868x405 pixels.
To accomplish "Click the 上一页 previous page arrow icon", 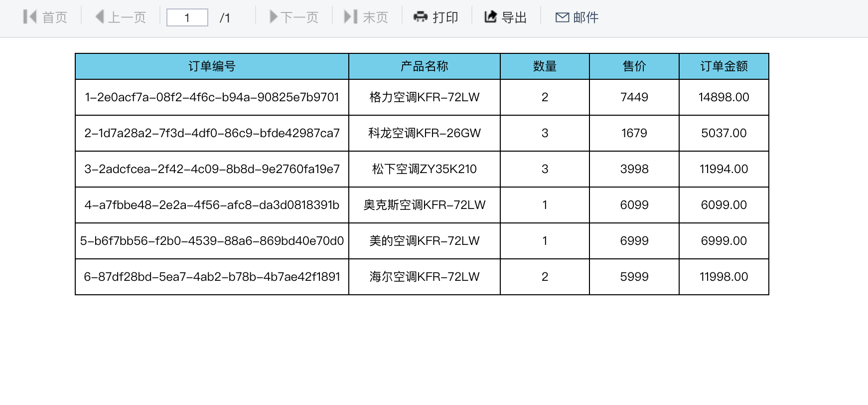I will [x=100, y=17].
